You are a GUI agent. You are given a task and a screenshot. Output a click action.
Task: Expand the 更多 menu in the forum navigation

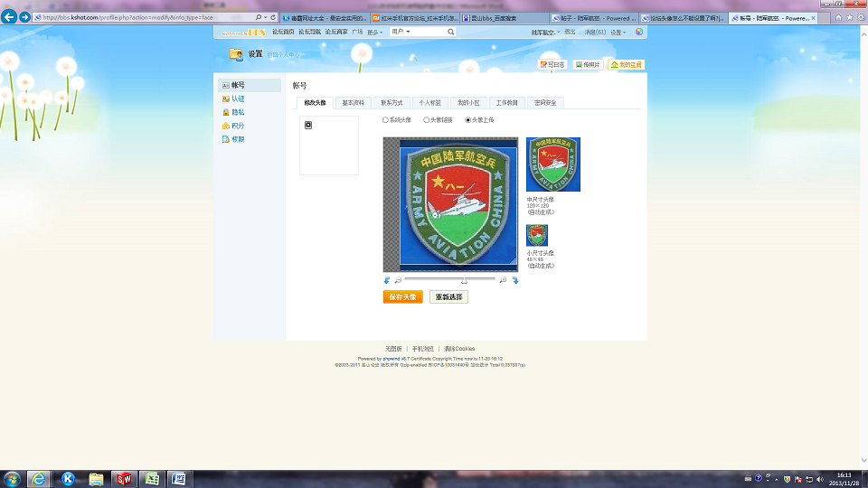tap(374, 33)
